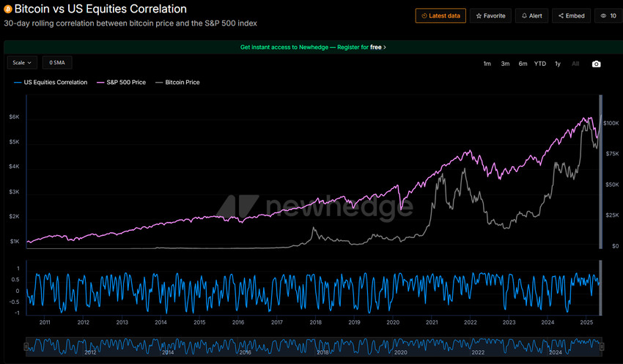623x364 pixels.
Task: Click the bell icon in Alert
Action: point(524,15)
